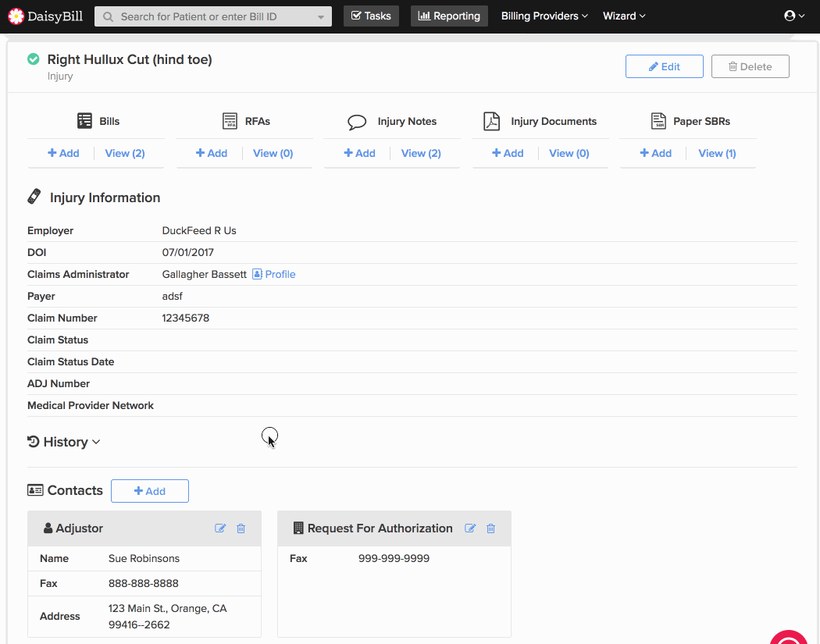This screenshot has width=820, height=644.
Task: Click the Injury Documents PDF icon
Action: [x=491, y=121]
